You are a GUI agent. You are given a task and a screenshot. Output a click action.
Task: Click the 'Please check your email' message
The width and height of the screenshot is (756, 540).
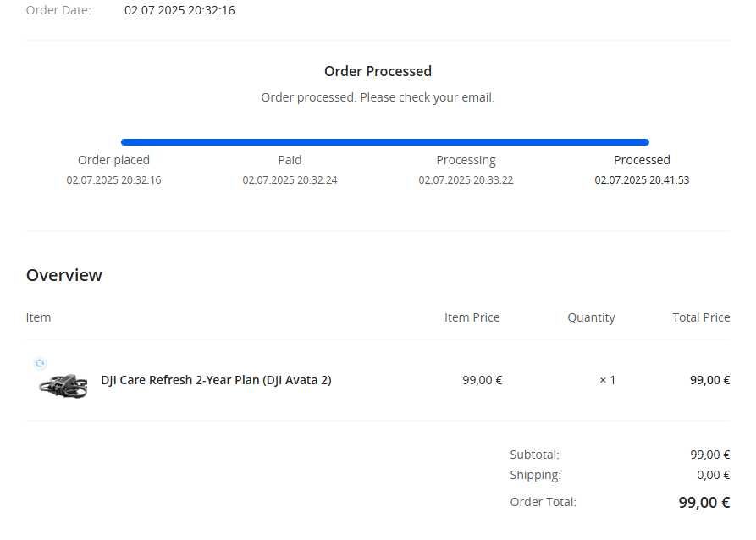(378, 97)
